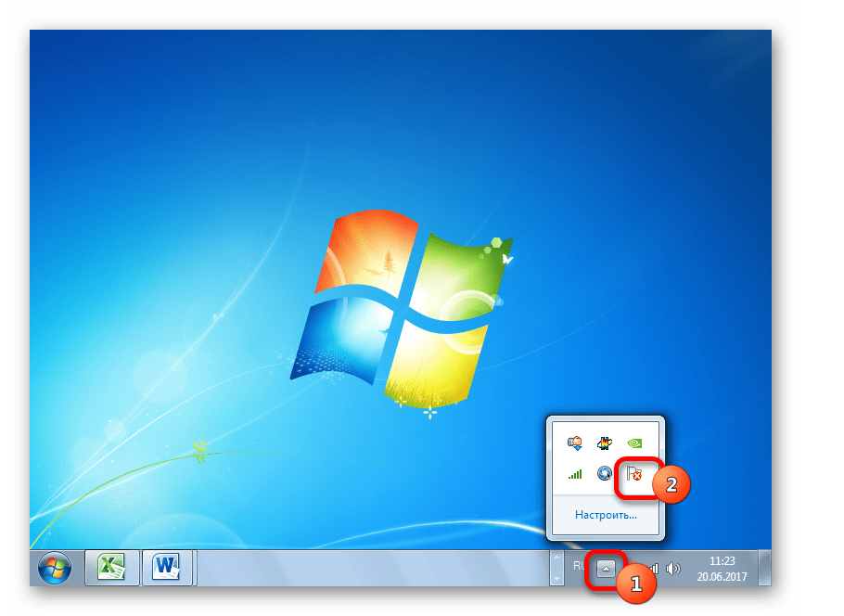Click the green signal bars tray icon

pos(575,474)
